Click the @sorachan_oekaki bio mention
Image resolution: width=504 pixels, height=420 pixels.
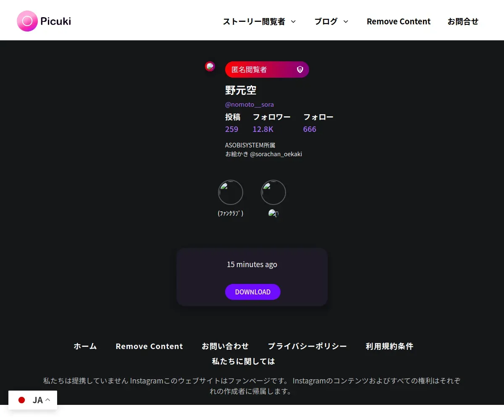[x=276, y=154]
